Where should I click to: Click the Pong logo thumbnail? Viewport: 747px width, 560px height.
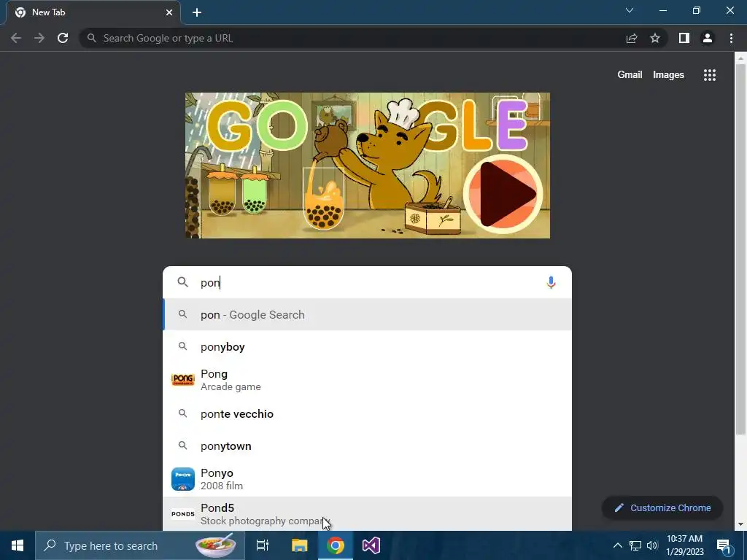[183, 379]
